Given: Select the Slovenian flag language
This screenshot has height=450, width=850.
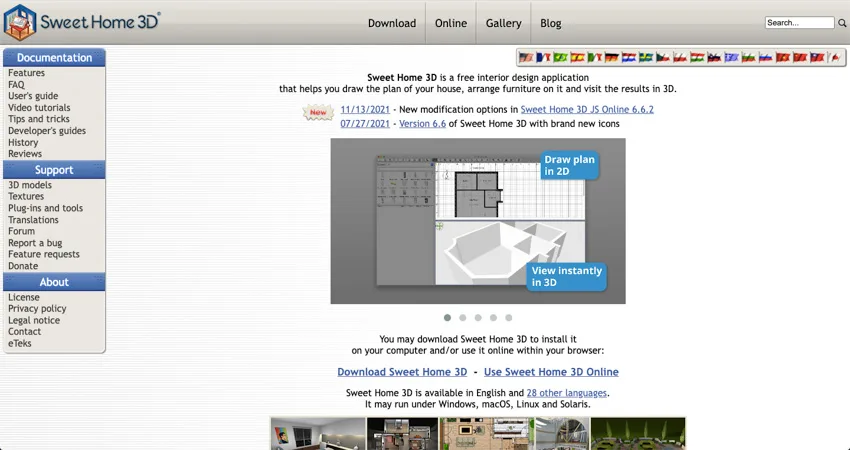Looking at the screenshot, I should tap(714, 57).
